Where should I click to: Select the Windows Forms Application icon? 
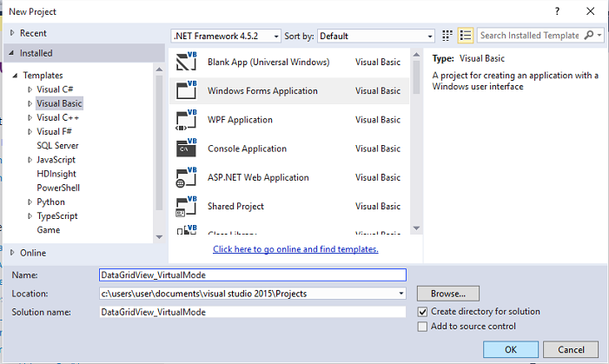187,90
